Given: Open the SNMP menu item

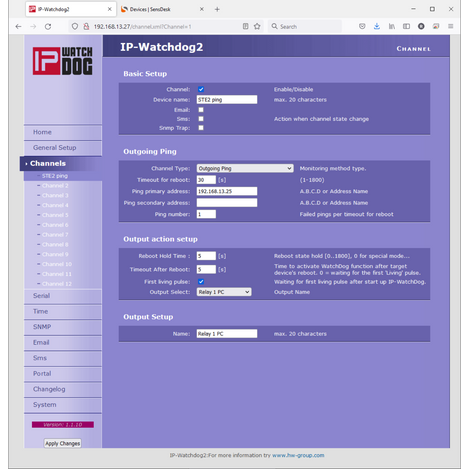Looking at the screenshot, I should [63, 327].
